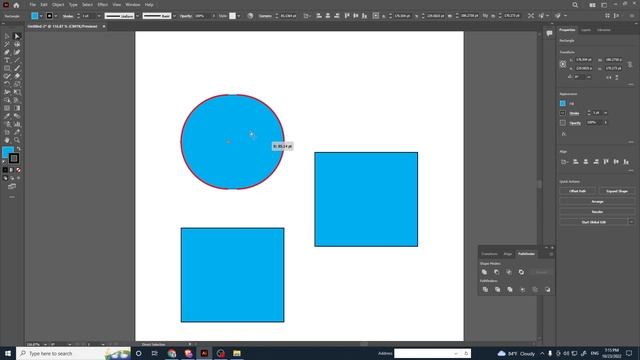Open the control bar stroke color dropdown
The height and width of the screenshot is (360, 640).
[x=56, y=16]
